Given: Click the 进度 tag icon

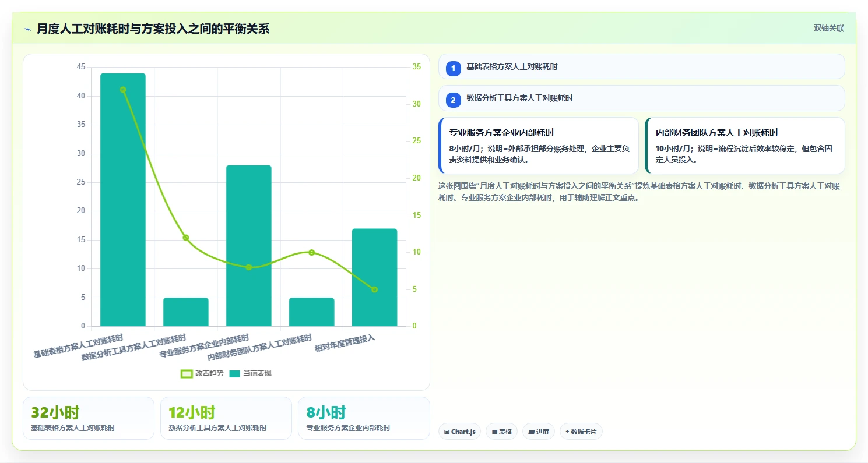Looking at the screenshot, I should (531, 432).
